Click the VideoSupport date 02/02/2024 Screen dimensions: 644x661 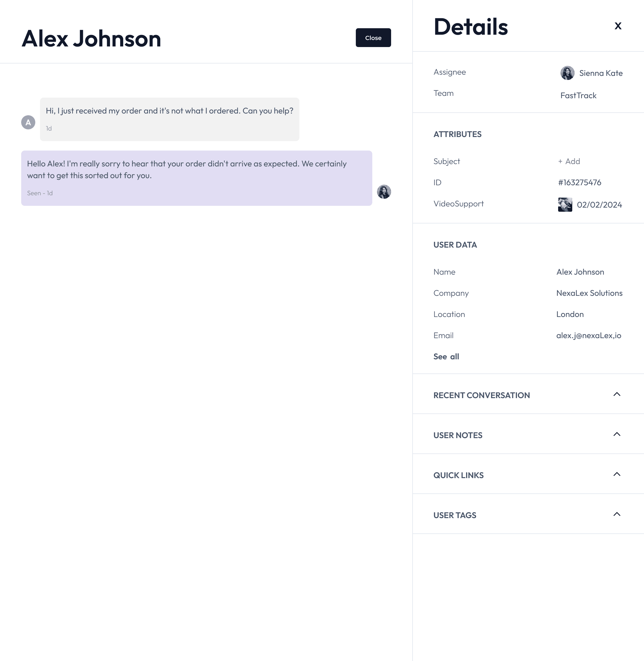599,205
